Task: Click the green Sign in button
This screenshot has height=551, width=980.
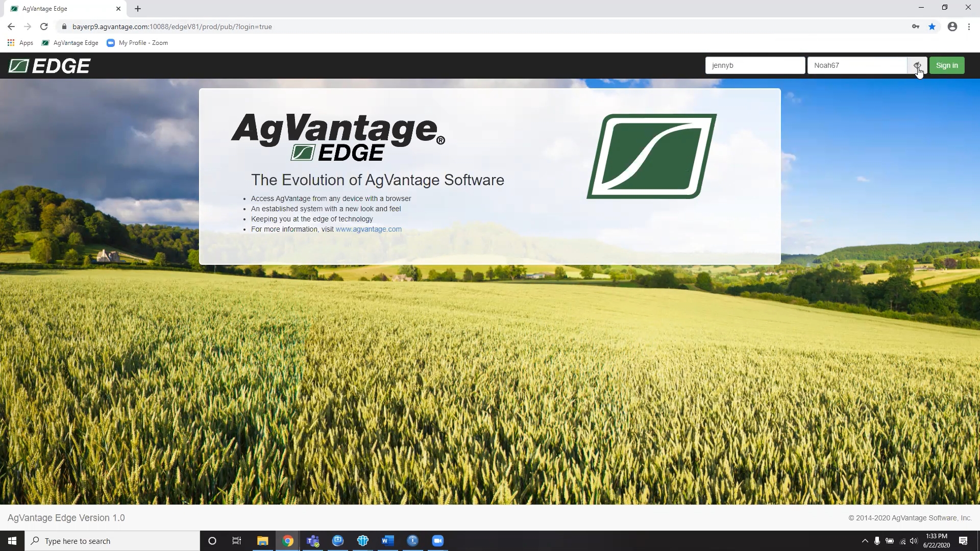Action: click(x=947, y=65)
